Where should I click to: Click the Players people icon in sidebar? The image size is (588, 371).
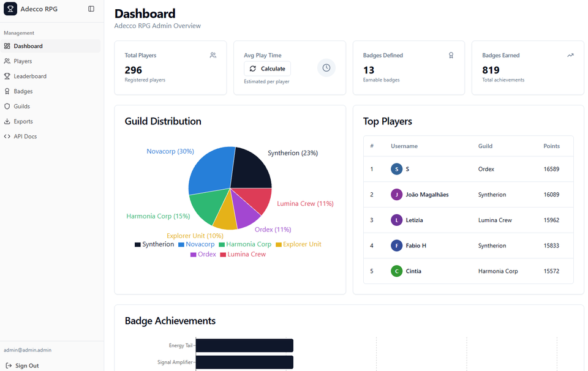pos(7,61)
